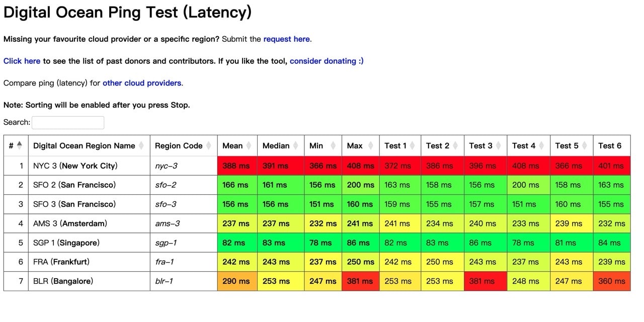Open the 'request here' link
Image resolution: width=644 pixels, height=322 pixels.
coord(287,39)
